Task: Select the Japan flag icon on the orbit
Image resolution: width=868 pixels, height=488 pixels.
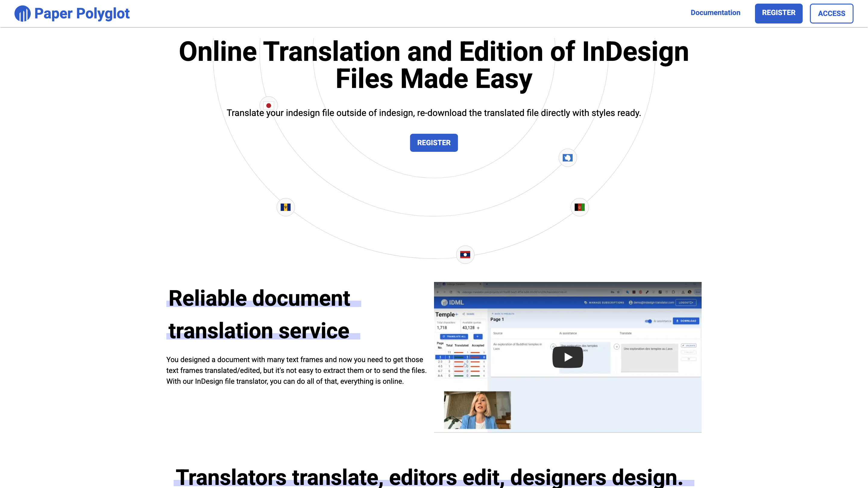Action: pos(268,105)
